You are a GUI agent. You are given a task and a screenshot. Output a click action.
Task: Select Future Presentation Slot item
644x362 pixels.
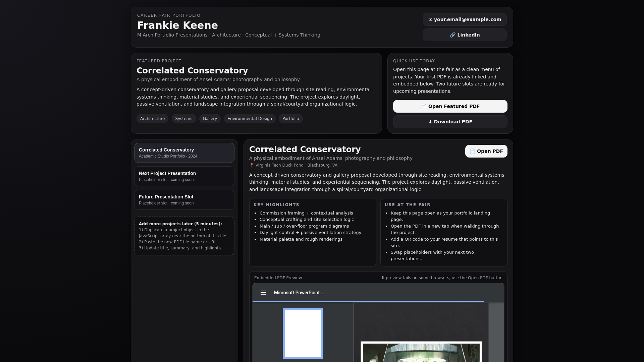pyautogui.click(x=184, y=200)
